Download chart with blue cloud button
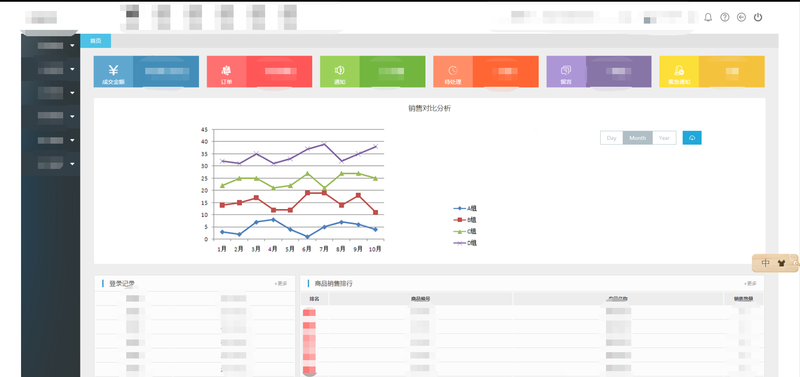Screen dimensions: 800x377 (692, 138)
